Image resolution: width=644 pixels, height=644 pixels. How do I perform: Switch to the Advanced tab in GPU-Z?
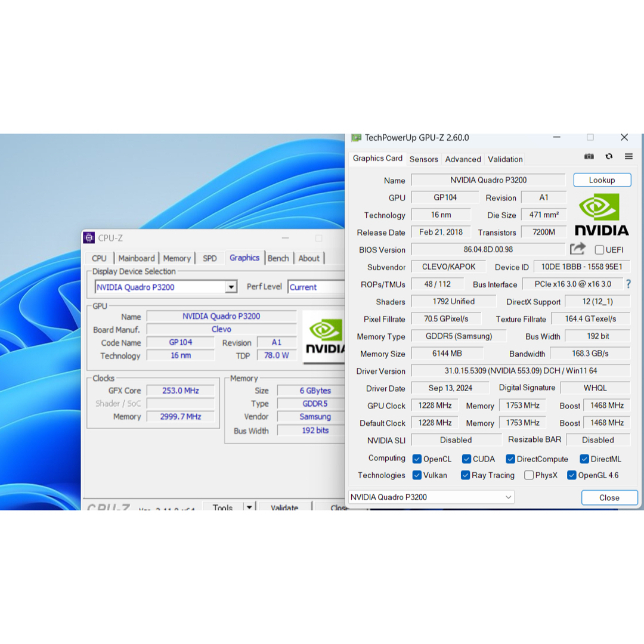tap(463, 159)
